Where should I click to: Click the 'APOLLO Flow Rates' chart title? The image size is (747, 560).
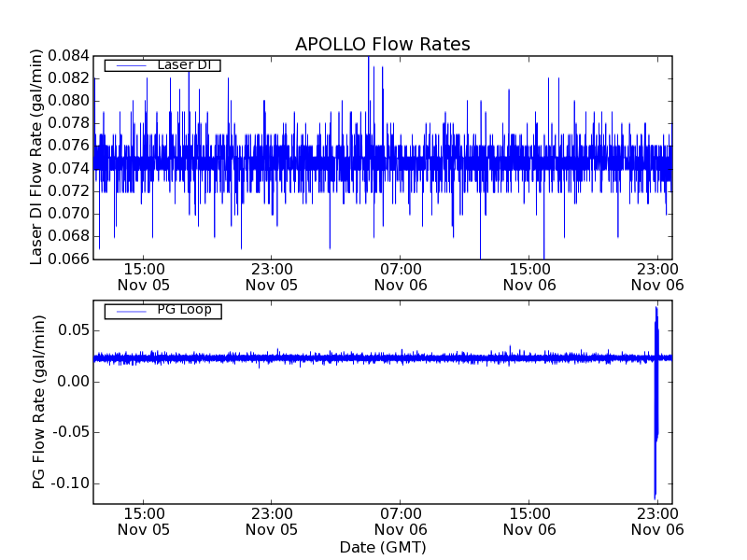coord(383,44)
